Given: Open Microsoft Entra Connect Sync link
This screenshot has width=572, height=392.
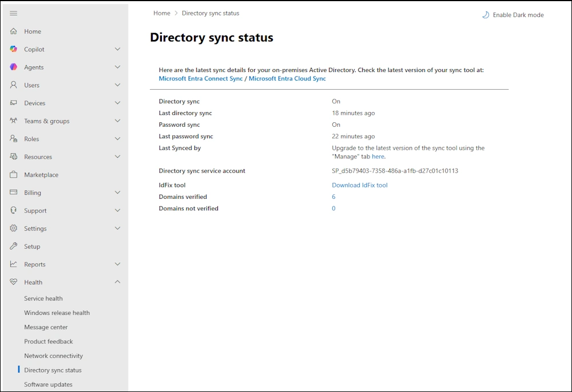Looking at the screenshot, I should pyautogui.click(x=201, y=79).
